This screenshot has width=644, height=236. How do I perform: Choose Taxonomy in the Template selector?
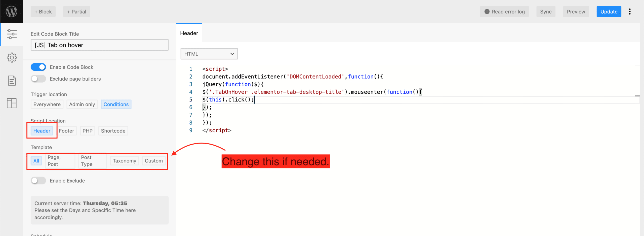coord(124,160)
